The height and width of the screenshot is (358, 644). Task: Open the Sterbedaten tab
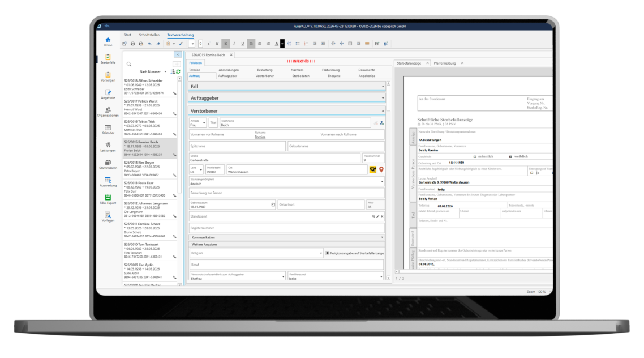coord(300,76)
